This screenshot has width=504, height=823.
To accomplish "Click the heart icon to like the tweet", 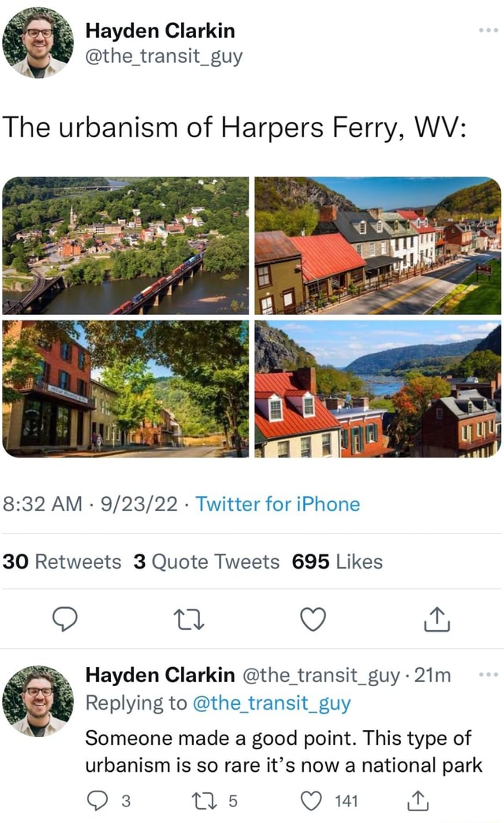I will pyautogui.click(x=313, y=621).
